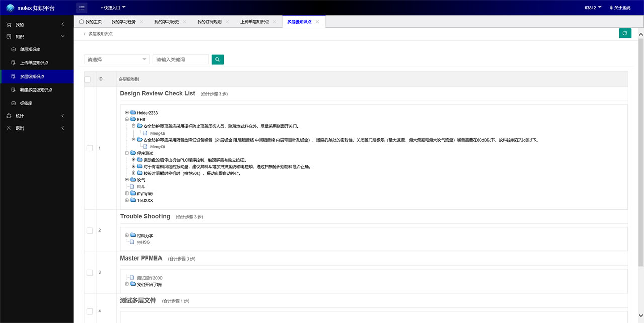The image size is (644, 323).
Task: Click the green search magnifier button
Action: (x=217, y=59)
